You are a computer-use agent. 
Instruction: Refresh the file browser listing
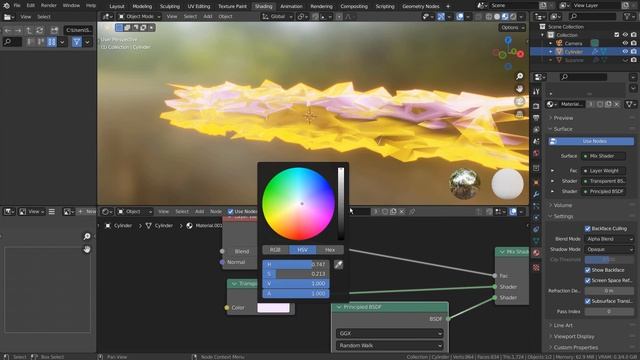pos(40,30)
